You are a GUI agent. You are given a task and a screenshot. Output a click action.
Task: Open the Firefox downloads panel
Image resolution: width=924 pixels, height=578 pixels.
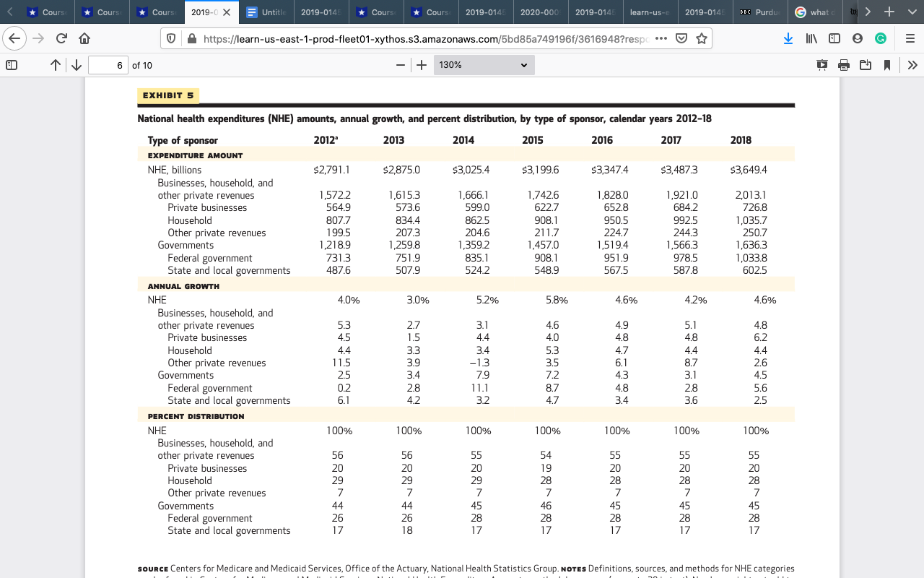(788, 39)
